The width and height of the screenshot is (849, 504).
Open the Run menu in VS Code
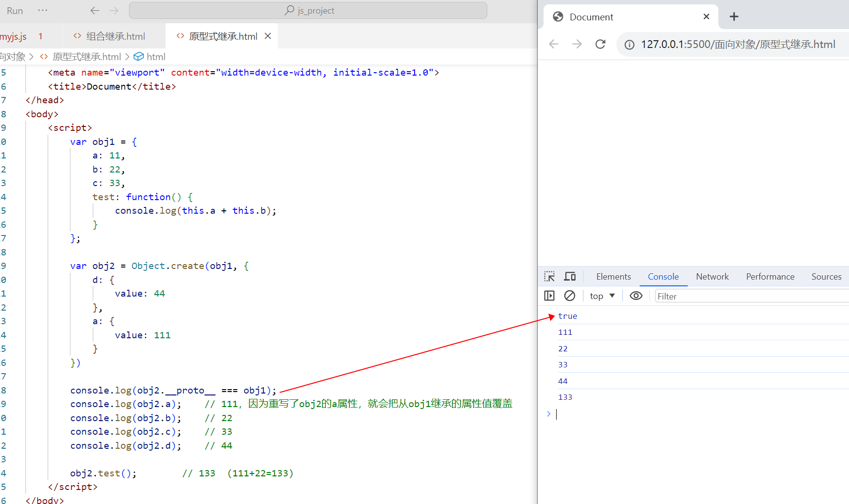click(x=15, y=11)
